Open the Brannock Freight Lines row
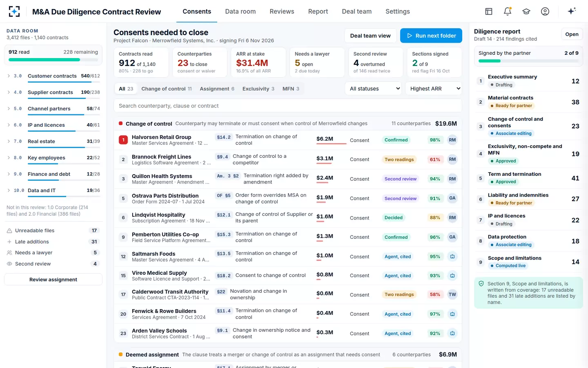The image size is (588, 368). 288,159
